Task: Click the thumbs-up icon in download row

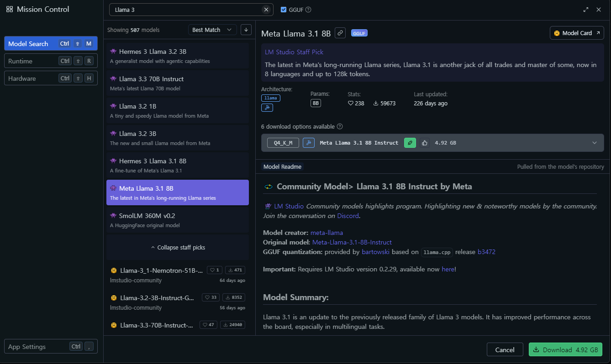Action: [425, 143]
